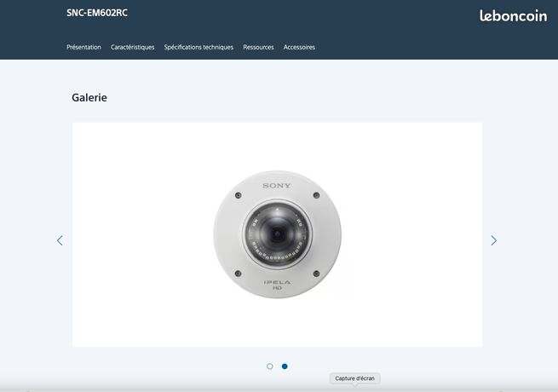Go to the previous gallery image arrow
The width and height of the screenshot is (558, 392).
(x=60, y=240)
